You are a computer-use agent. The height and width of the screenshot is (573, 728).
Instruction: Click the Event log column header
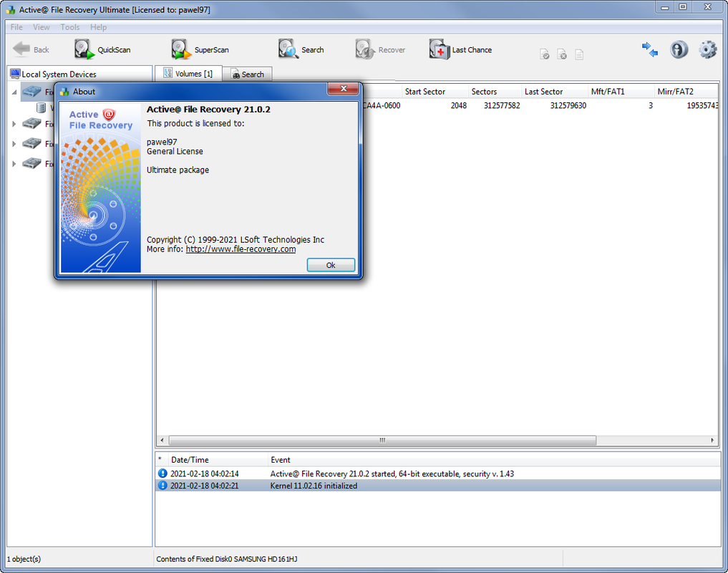495,460
